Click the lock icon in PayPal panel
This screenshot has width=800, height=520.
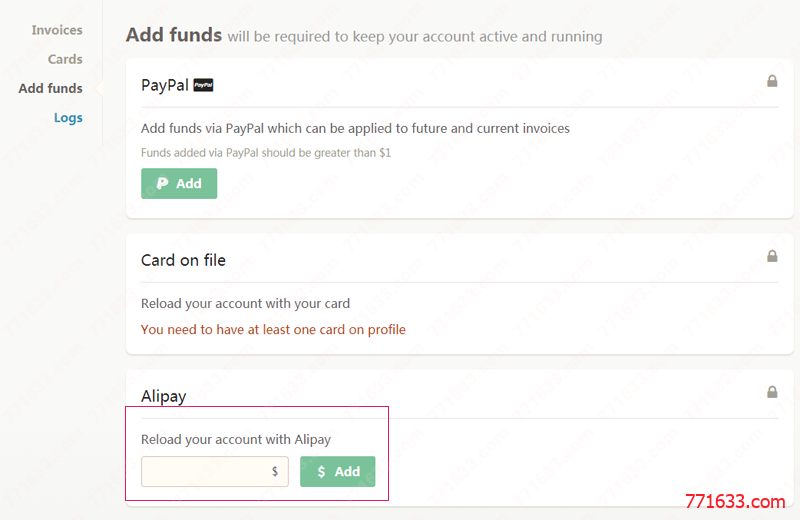tap(772, 81)
